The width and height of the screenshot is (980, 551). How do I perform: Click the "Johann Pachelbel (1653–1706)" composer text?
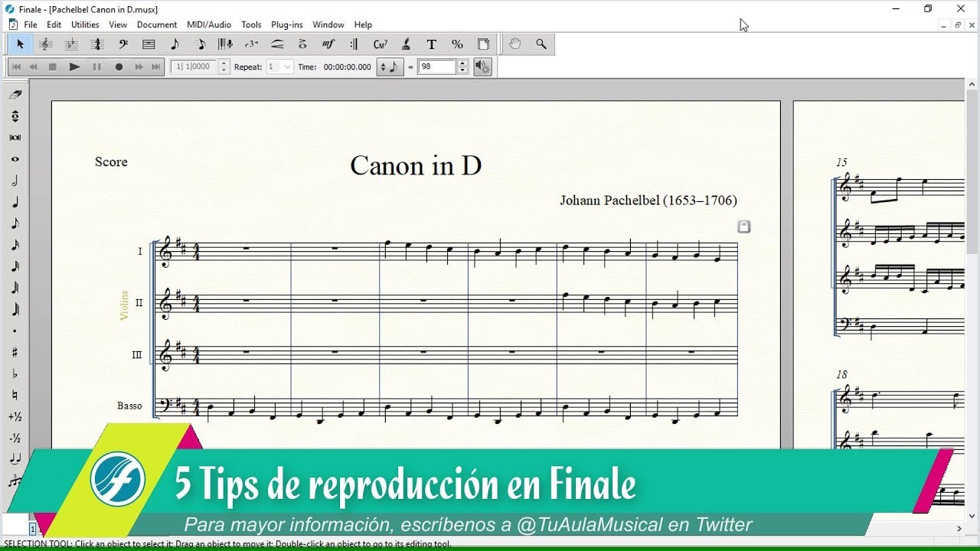(648, 201)
